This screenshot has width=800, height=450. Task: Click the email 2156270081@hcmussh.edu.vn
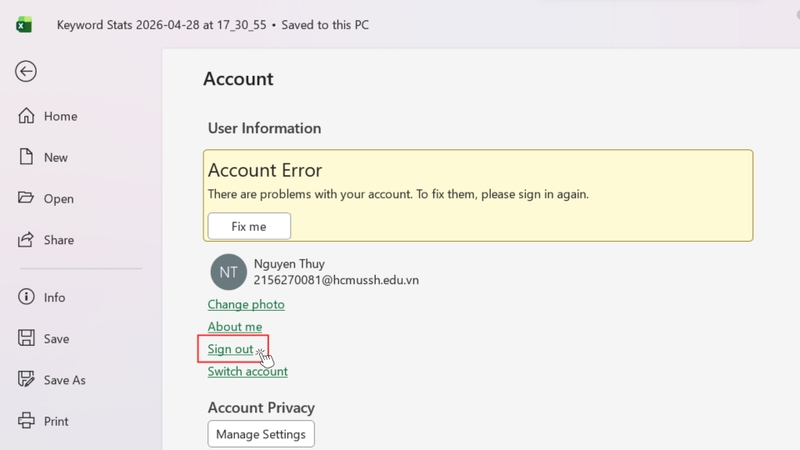pos(336,280)
